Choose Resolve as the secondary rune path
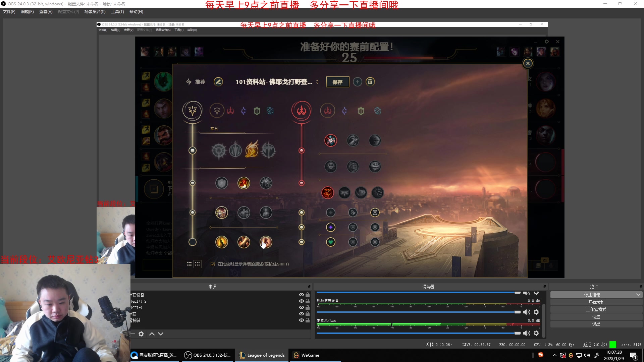 tap(361, 111)
